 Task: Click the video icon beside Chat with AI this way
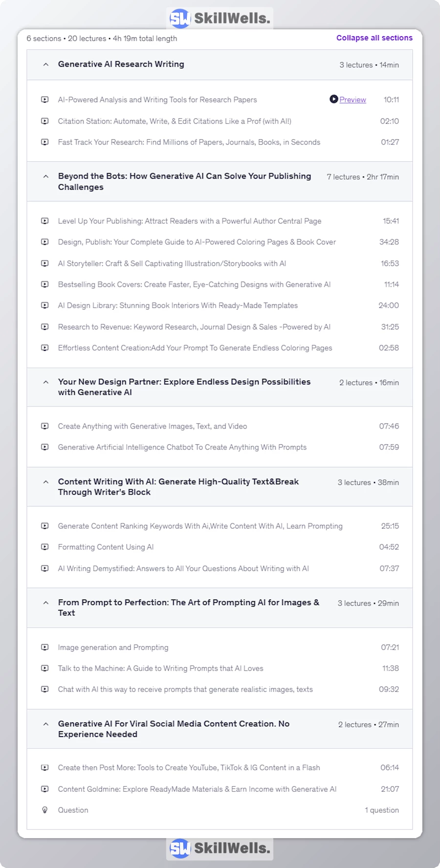pyautogui.click(x=45, y=689)
